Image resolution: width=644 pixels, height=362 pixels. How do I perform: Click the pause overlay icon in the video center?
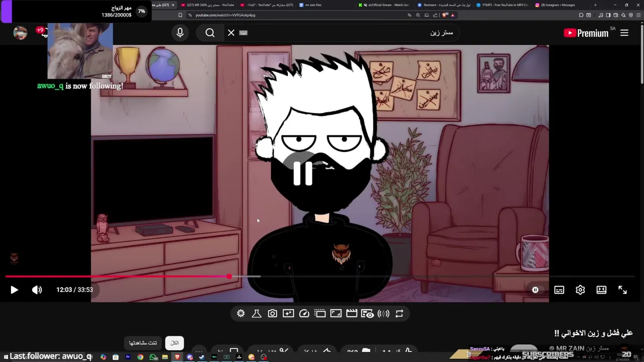click(303, 173)
